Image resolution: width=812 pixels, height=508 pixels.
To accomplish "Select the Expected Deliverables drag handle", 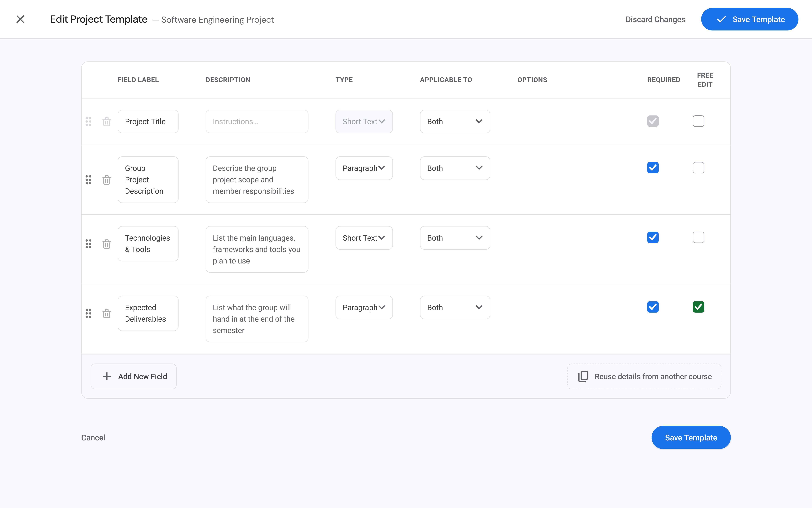I will [89, 313].
